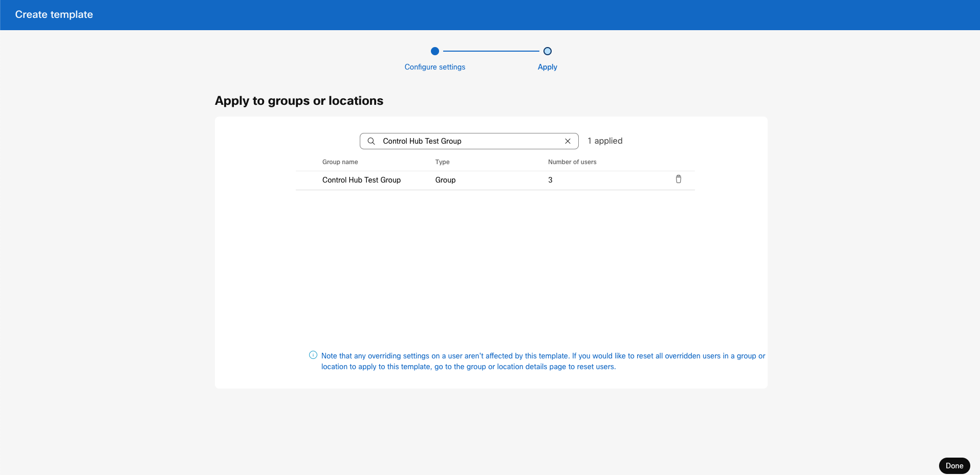Delete Control Hub Test Group row via trash icon

(x=678, y=179)
